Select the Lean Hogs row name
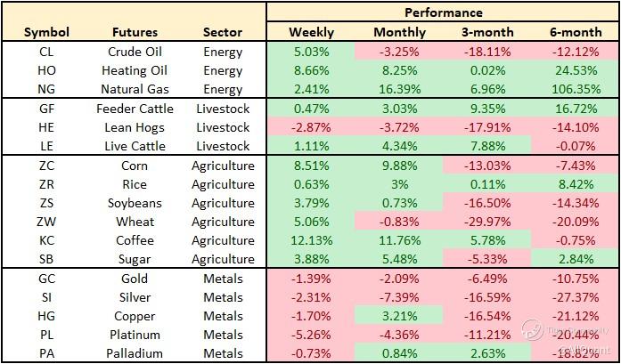621x364 pixels. click(x=136, y=127)
